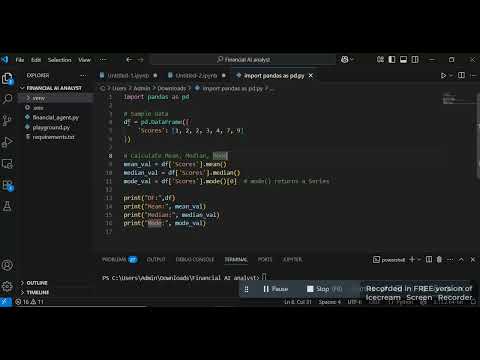Kill the terminal with trash icon

tap(439, 259)
